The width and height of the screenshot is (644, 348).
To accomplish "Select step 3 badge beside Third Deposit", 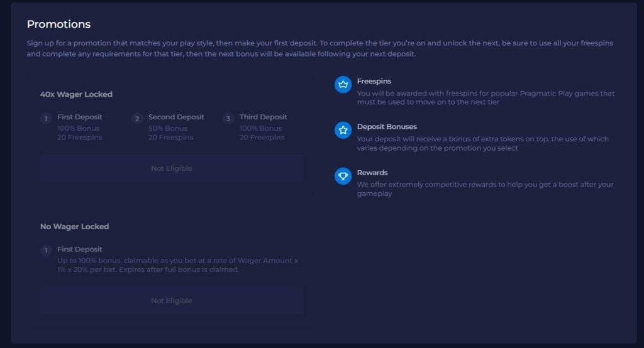I will [x=228, y=119].
